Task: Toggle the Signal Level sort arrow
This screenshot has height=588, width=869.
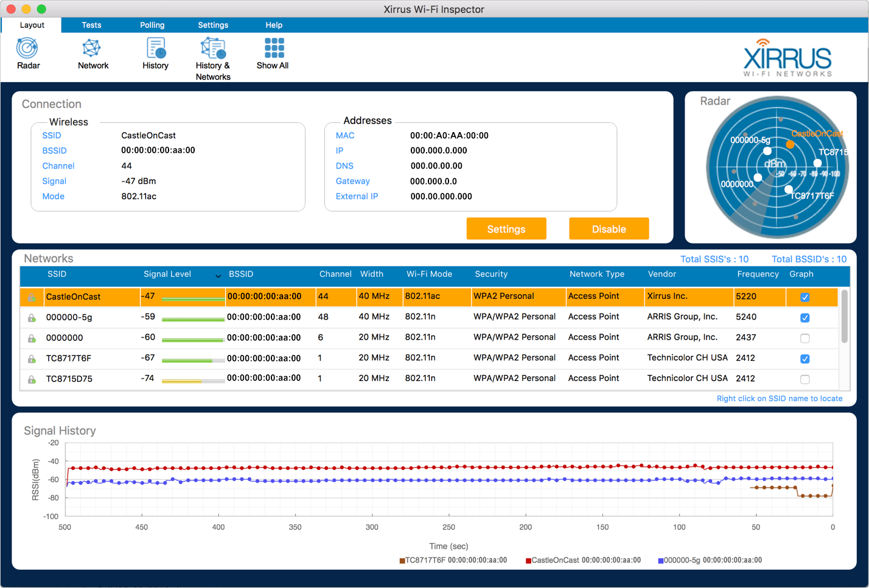Action: pyautogui.click(x=218, y=276)
